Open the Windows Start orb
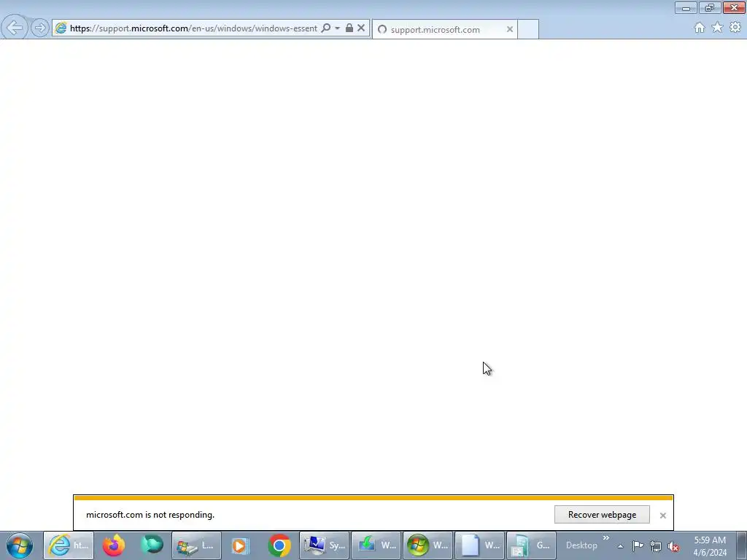The height and width of the screenshot is (560, 747). pyautogui.click(x=20, y=545)
